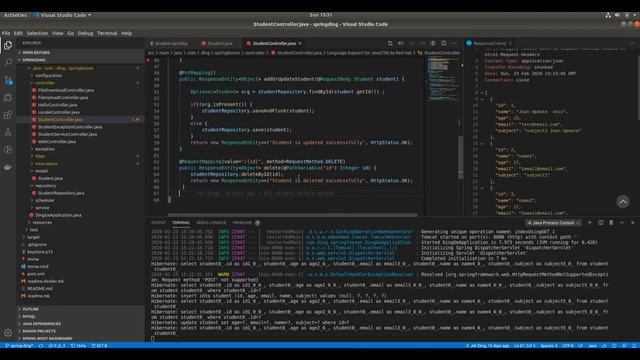Click the editor horizontal scrollbar
Viewport: 640px width, 360px height.
pyautogui.click(x=293, y=215)
